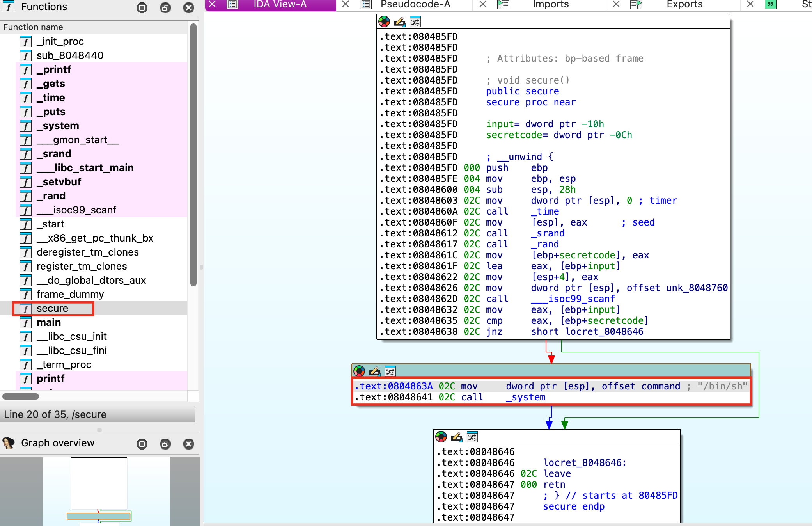812x526 pixels.
Task: Click group nodes icon in top graph node
Action: coord(415,22)
